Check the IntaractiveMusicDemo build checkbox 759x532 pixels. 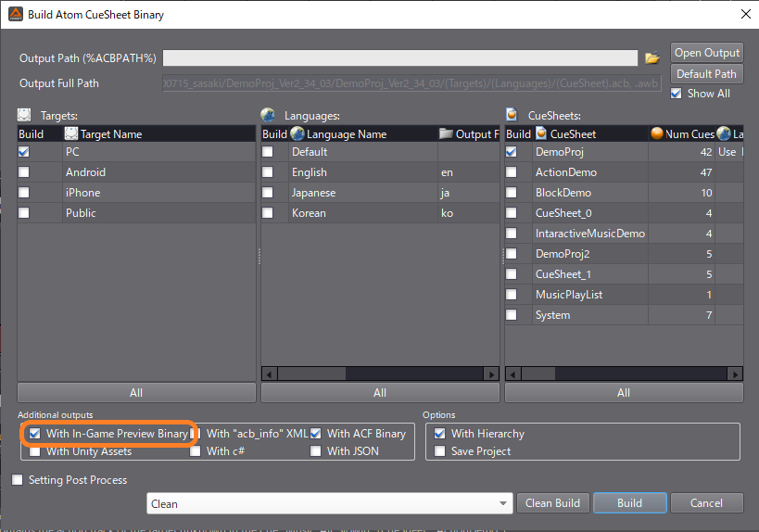[x=512, y=234]
